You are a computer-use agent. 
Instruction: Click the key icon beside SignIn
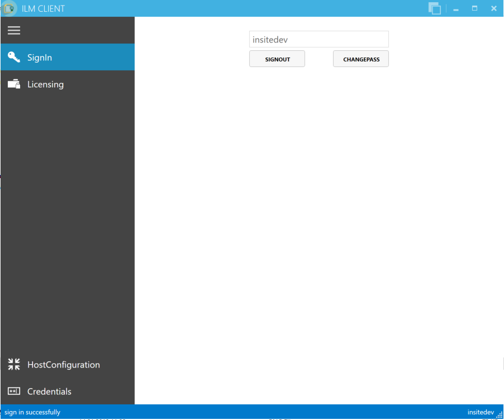[14, 57]
